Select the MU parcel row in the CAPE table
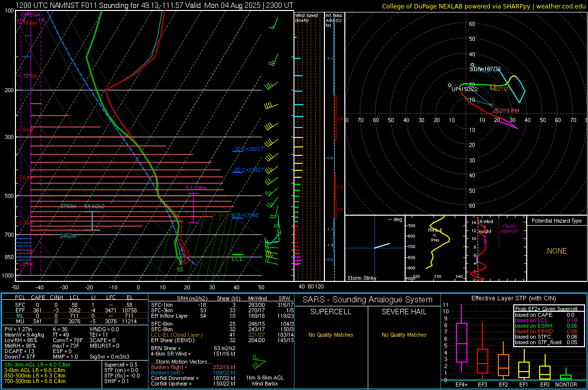The image size is (588, 390). tap(74, 321)
